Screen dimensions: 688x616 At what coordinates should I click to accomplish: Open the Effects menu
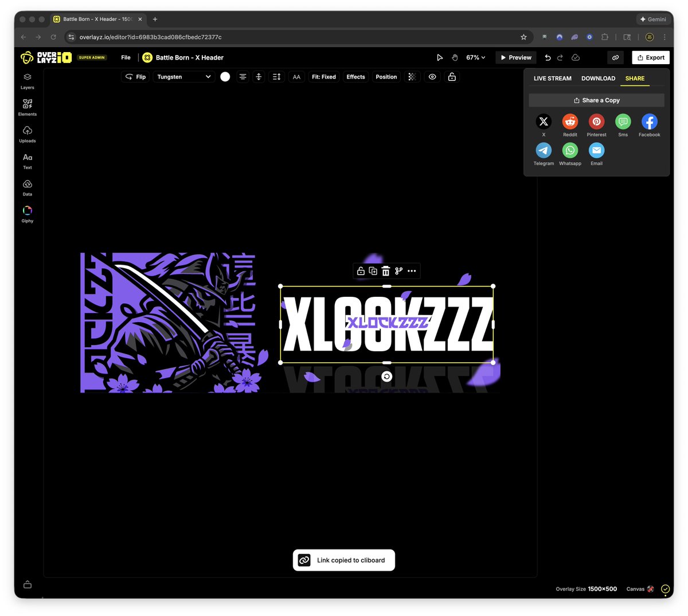(x=355, y=77)
